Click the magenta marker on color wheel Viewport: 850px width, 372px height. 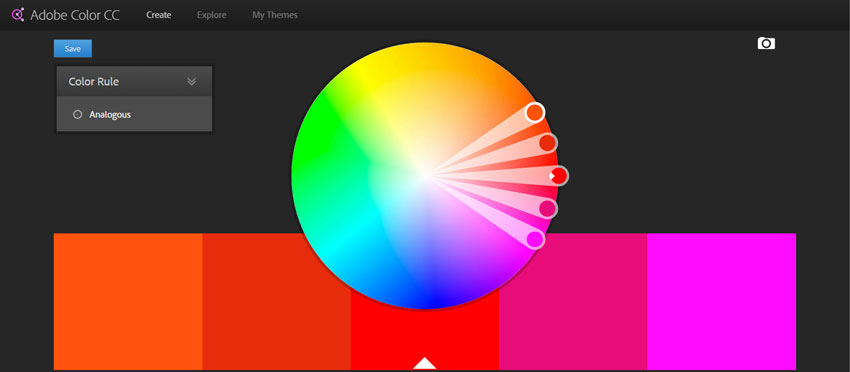pyautogui.click(x=535, y=239)
